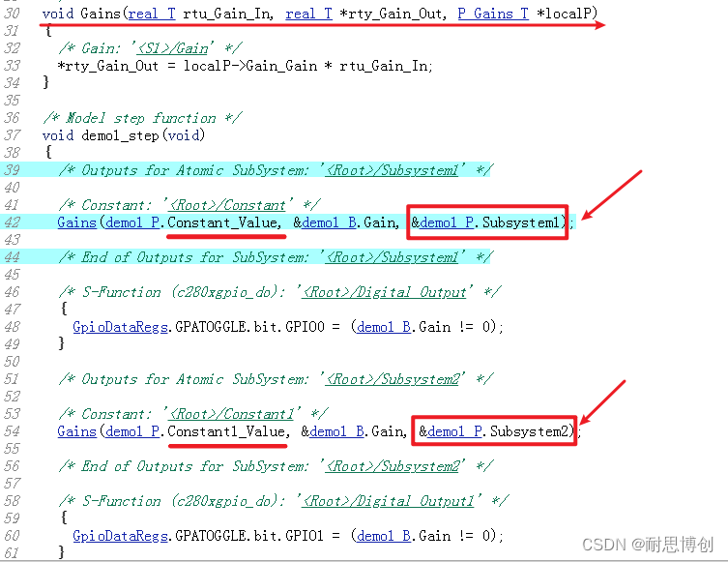
Task: Click '*localP)' parameter on line 30
Action: point(567,14)
